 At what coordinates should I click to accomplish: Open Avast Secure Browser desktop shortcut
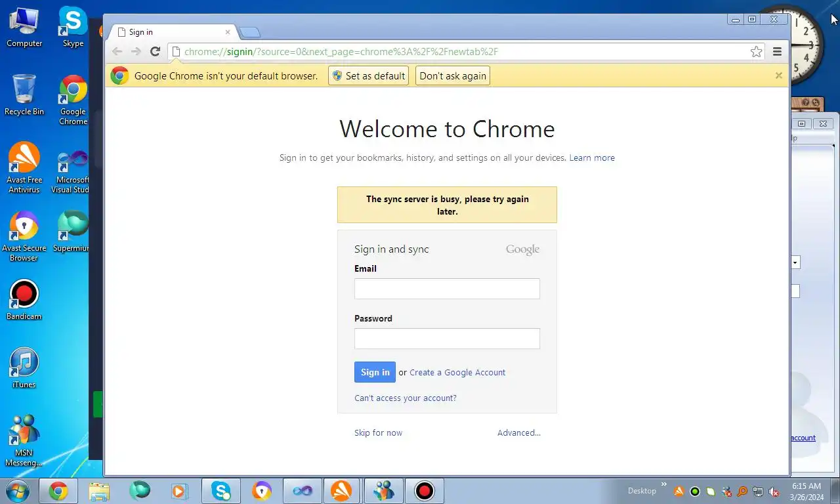tap(24, 236)
